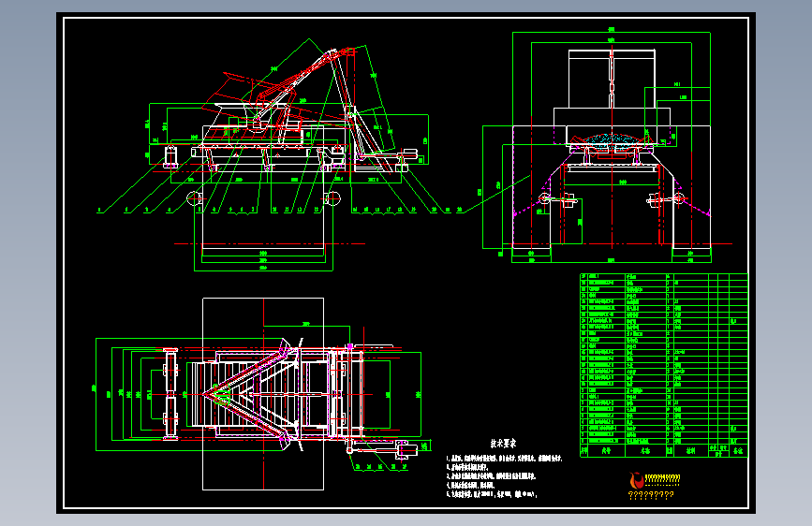
Task: Click the yellow question-mark text below the flame logo
Action: 651,495
